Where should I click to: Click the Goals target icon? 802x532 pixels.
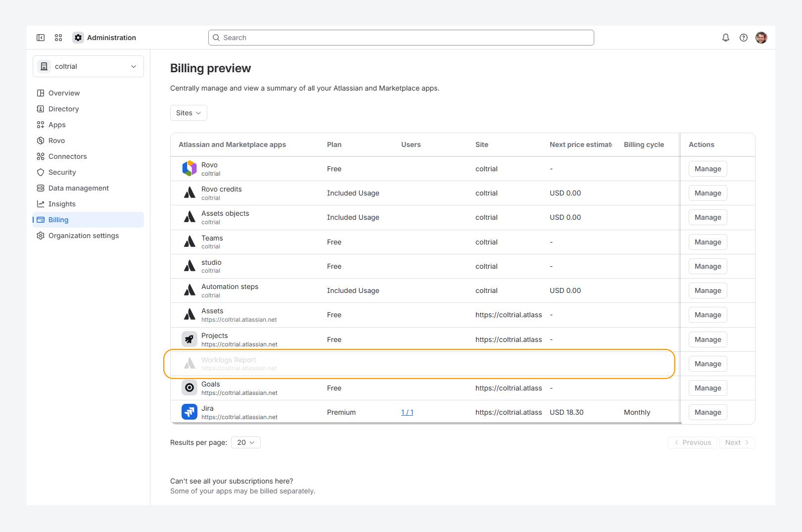189,388
